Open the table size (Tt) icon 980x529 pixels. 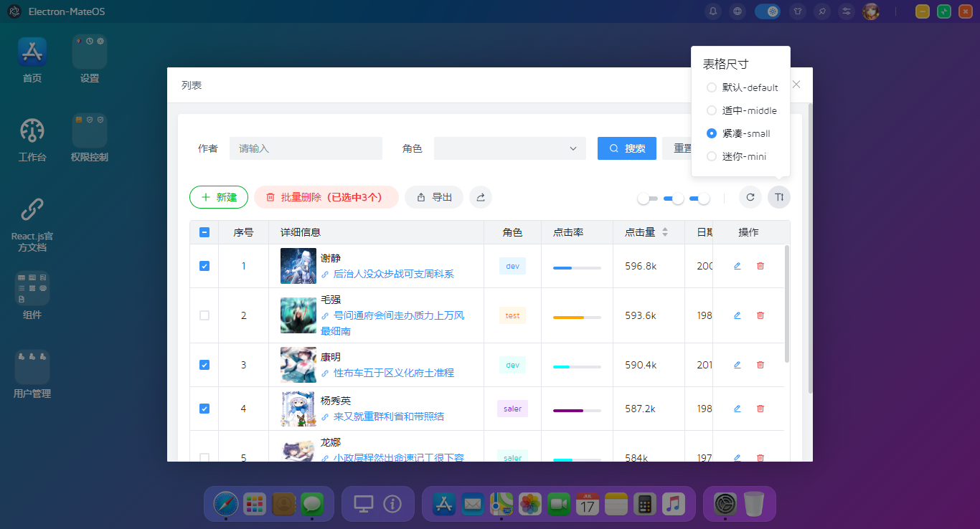(x=778, y=196)
